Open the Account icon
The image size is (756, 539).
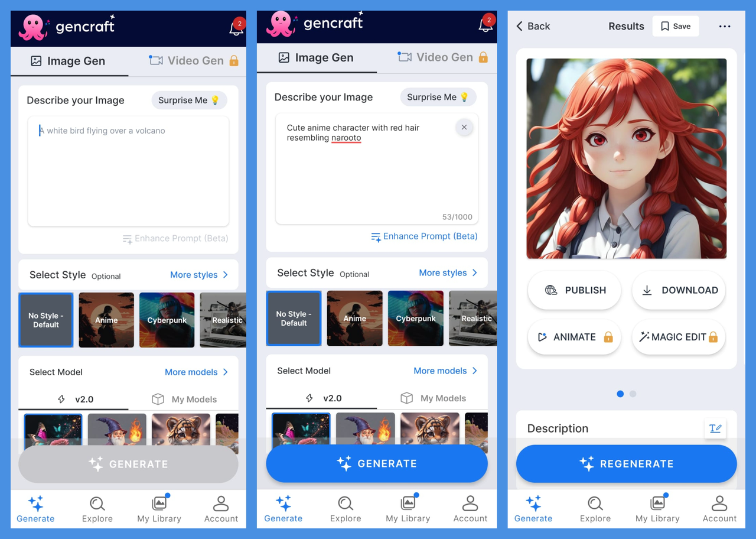(221, 504)
